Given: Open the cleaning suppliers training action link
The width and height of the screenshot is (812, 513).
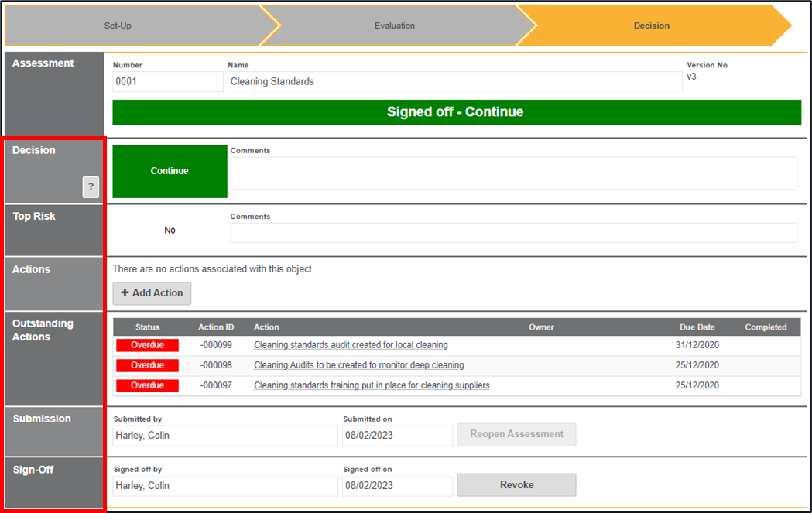Looking at the screenshot, I should (x=372, y=385).
